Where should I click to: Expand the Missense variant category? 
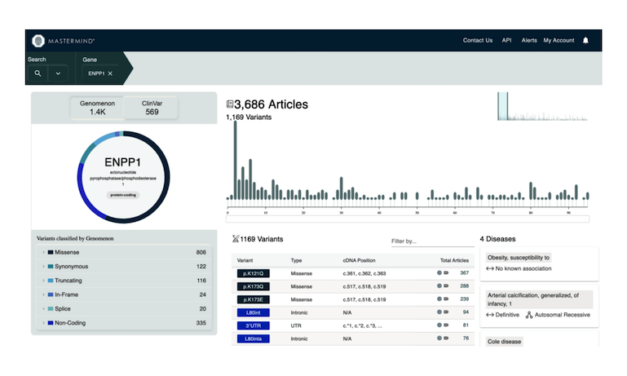pyautogui.click(x=43, y=252)
